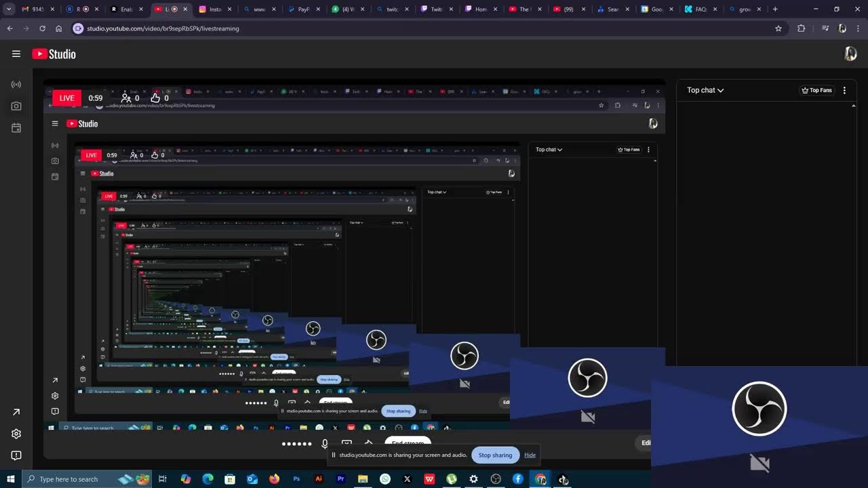Open Firefox from the taskbar

(x=274, y=479)
